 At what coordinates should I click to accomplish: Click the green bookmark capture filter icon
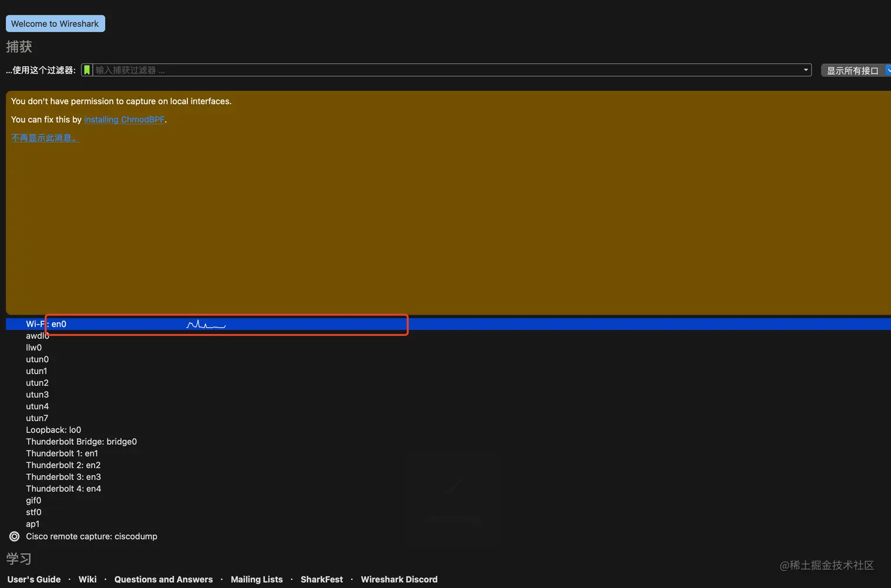(x=87, y=70)
